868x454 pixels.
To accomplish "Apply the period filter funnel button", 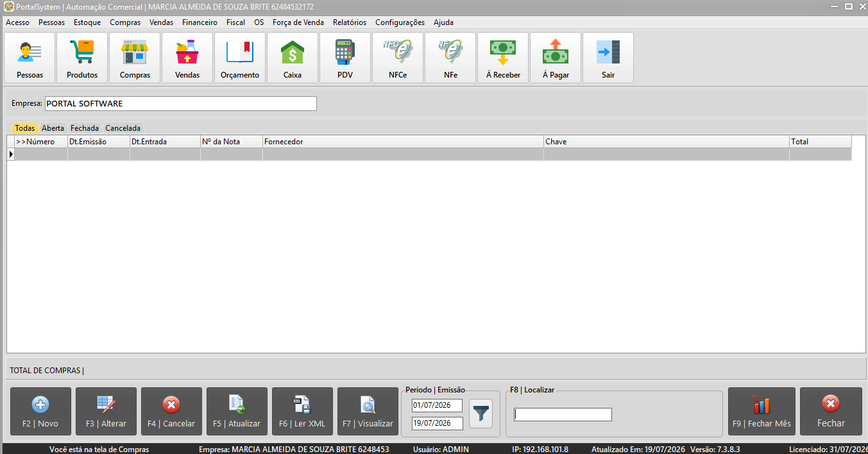I will (x=481, y=414).
